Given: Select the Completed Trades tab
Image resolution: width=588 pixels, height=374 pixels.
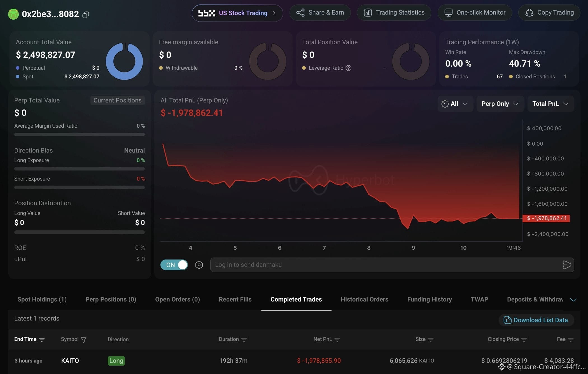Looking at the screenshot, I should (296, 300).
